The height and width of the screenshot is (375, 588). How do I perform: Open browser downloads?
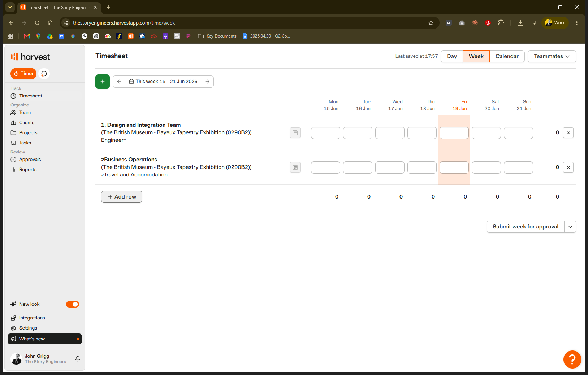520,23
